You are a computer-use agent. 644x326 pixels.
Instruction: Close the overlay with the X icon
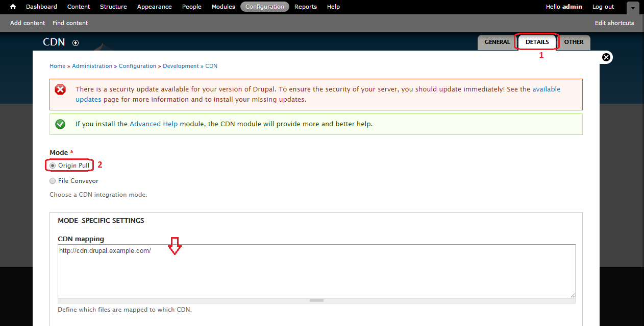(x=606, y=57)
